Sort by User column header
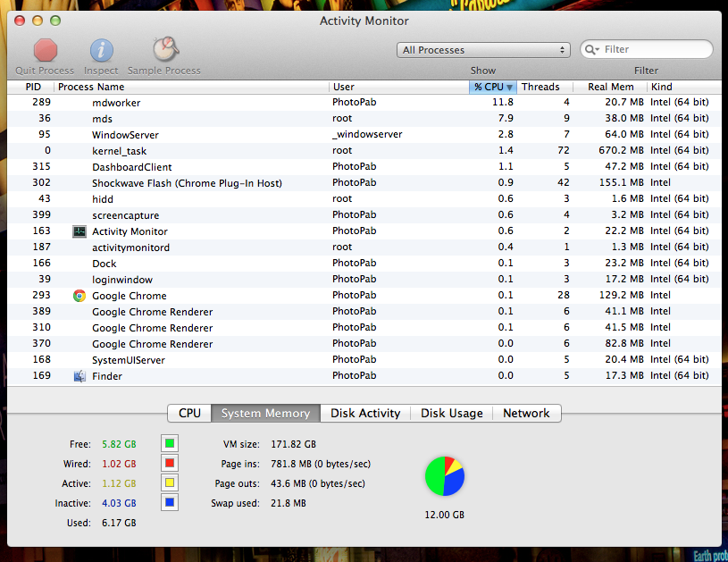Viewport: 728px width, 562px height. [399, 87]
